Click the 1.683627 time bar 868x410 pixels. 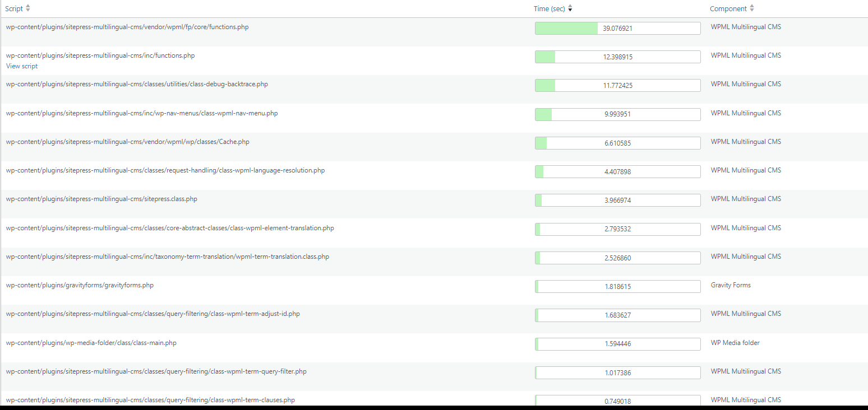point(618,315)
